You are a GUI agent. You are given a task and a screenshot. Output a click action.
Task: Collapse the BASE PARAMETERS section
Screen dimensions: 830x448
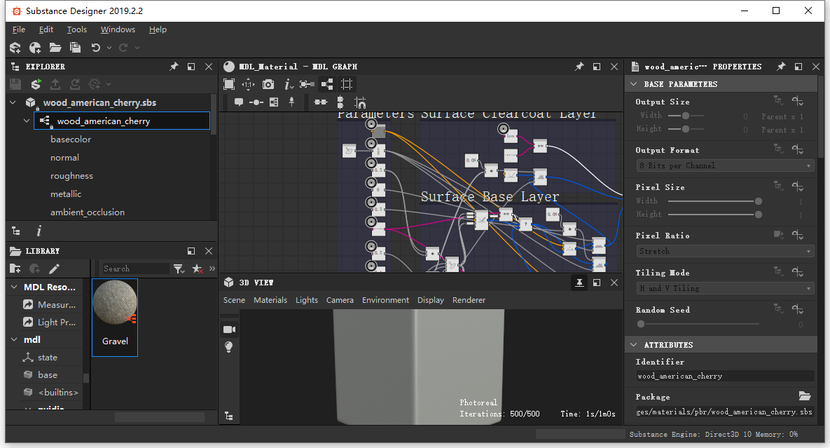634,84
